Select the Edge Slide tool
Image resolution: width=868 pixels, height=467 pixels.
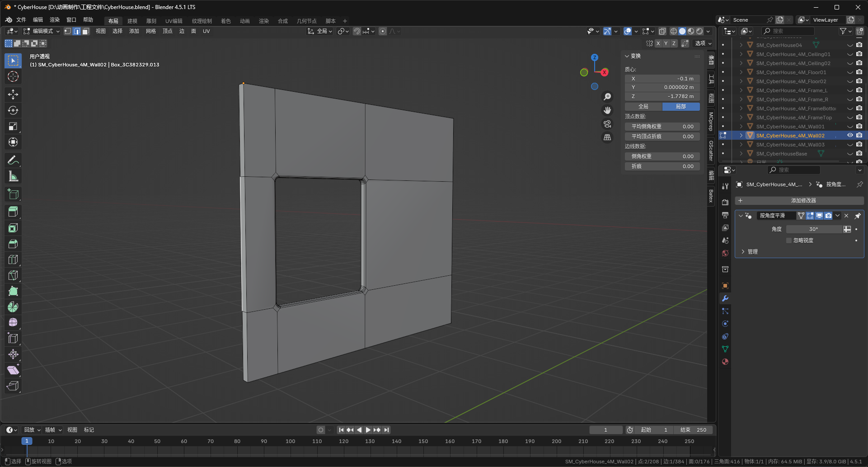pos(13,339)
